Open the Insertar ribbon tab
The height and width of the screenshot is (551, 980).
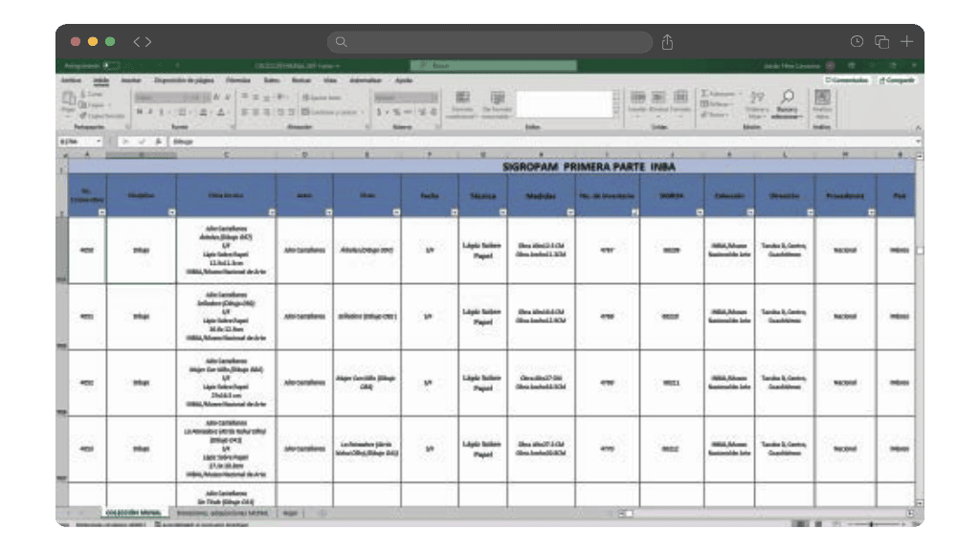[x=130, y=80]
